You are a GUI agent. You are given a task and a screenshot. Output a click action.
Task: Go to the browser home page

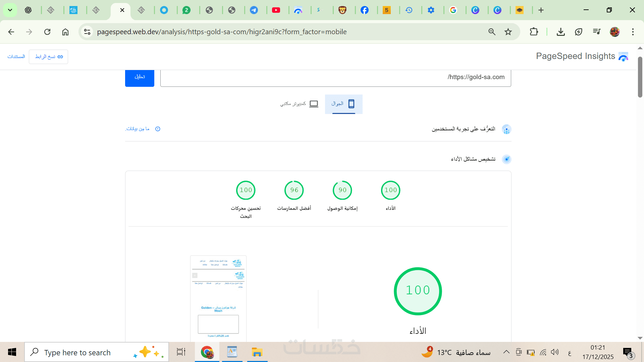point(65,32)
